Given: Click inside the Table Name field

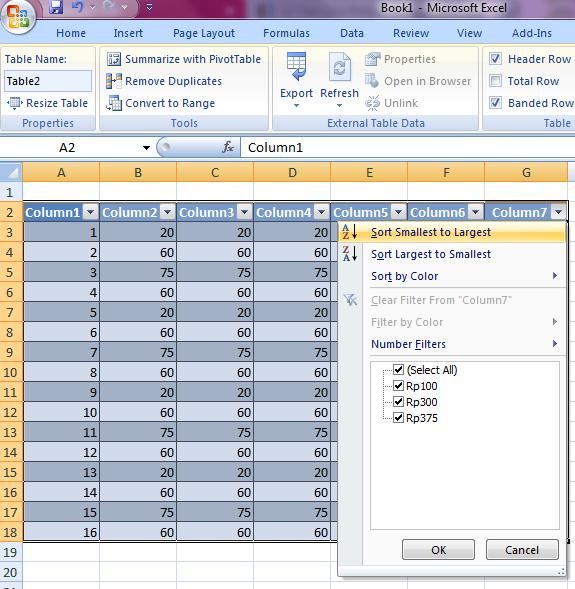Looking at the screenshot, I should coord(48,81).
